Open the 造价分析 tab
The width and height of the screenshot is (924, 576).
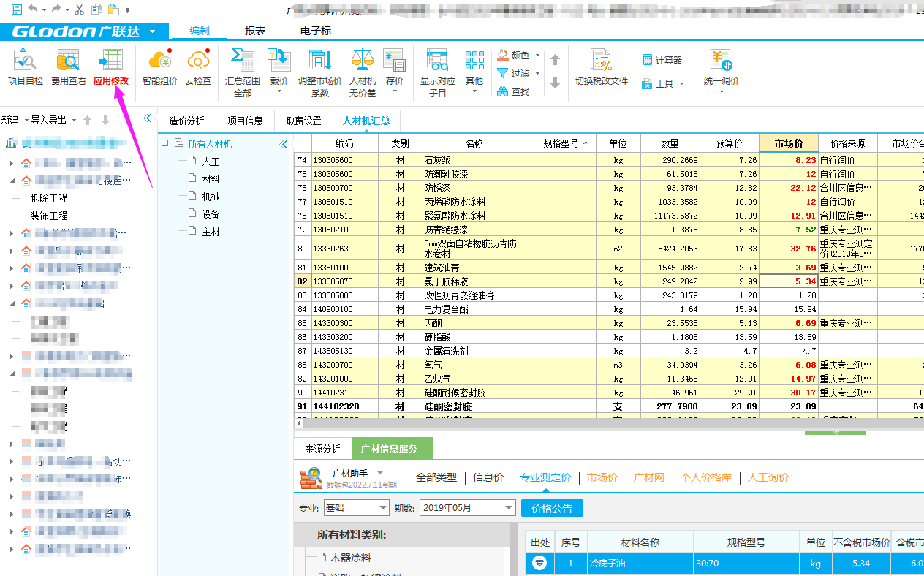[x=187, y=121]
